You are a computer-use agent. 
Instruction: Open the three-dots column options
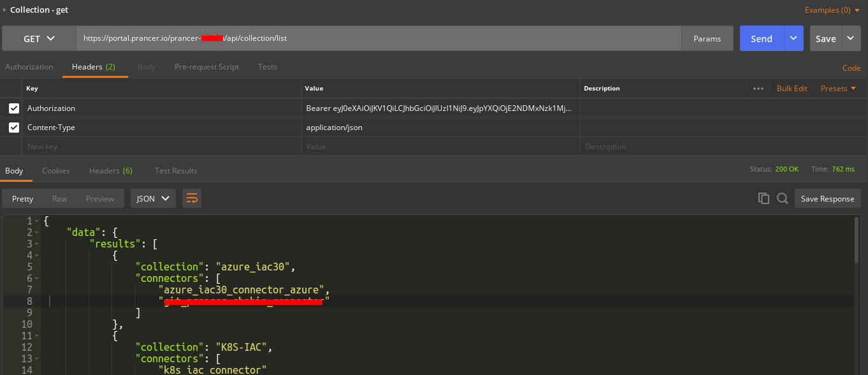(x=758, y=89)
